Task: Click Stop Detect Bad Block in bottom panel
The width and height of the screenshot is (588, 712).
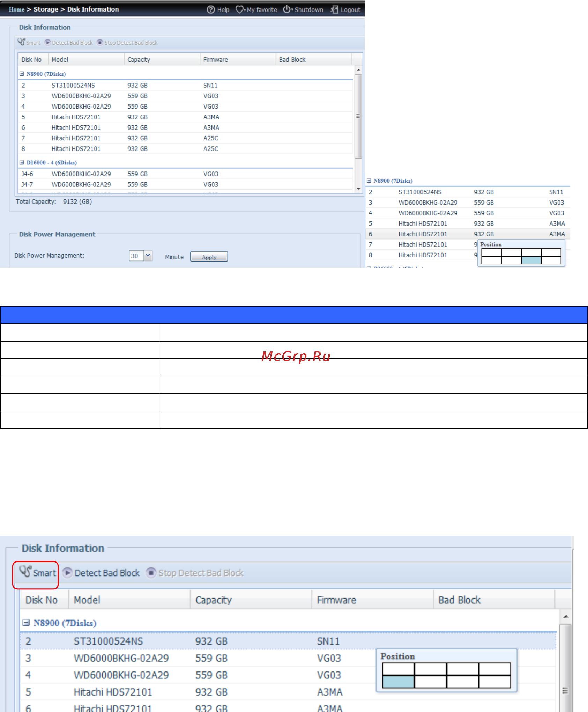Action: tap(195, 573)
